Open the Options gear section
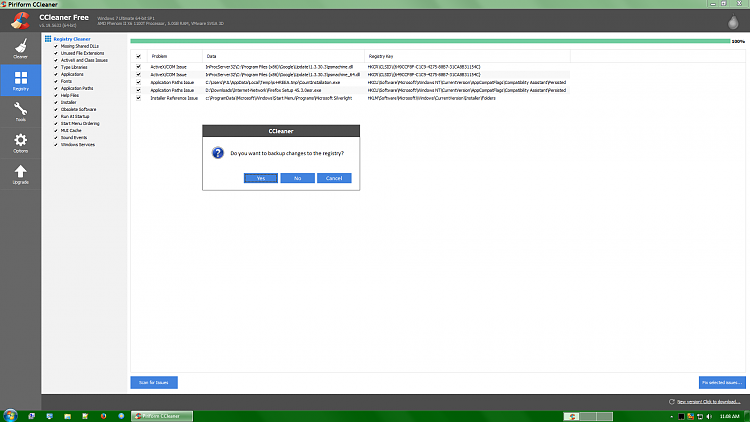 pos(21,143)
